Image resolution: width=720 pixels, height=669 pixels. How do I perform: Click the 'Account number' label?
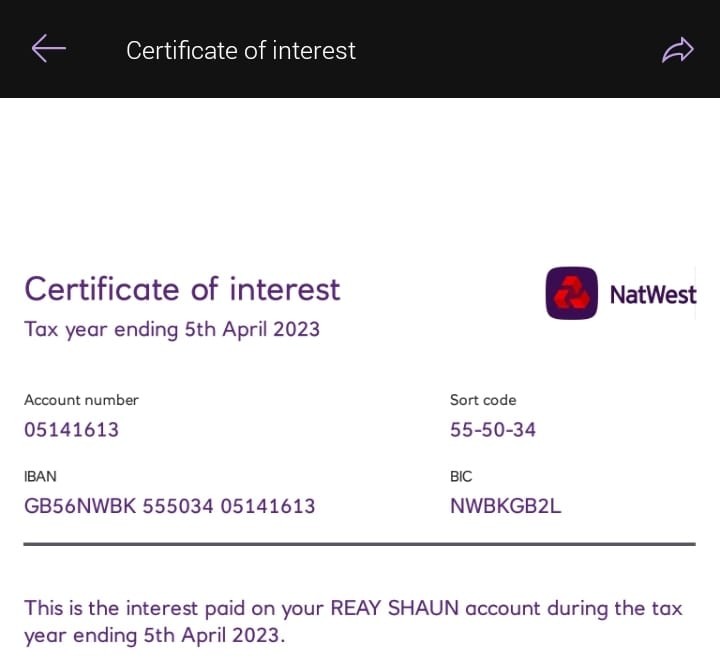pos(81,400)
